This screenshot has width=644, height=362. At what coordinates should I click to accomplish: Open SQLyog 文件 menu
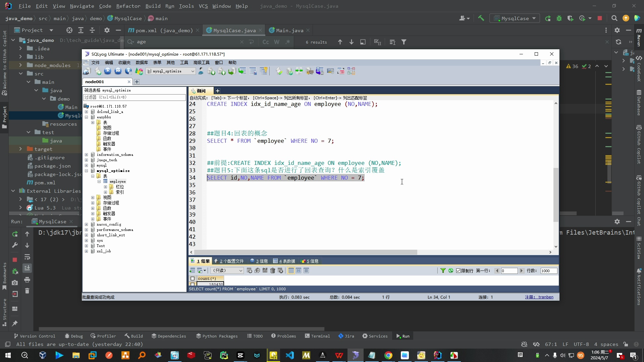click(96, 63)
